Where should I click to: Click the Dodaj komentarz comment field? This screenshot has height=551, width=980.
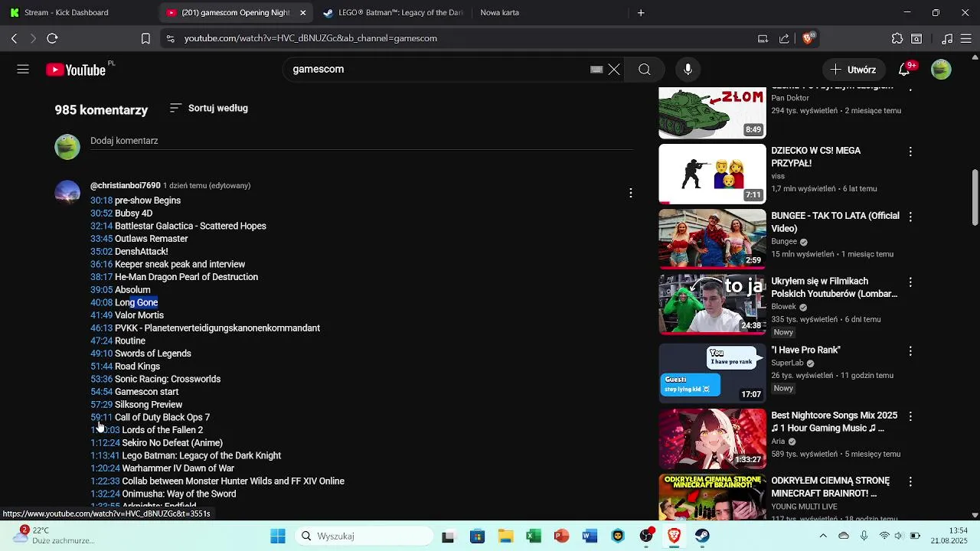[x=361, y=142]
